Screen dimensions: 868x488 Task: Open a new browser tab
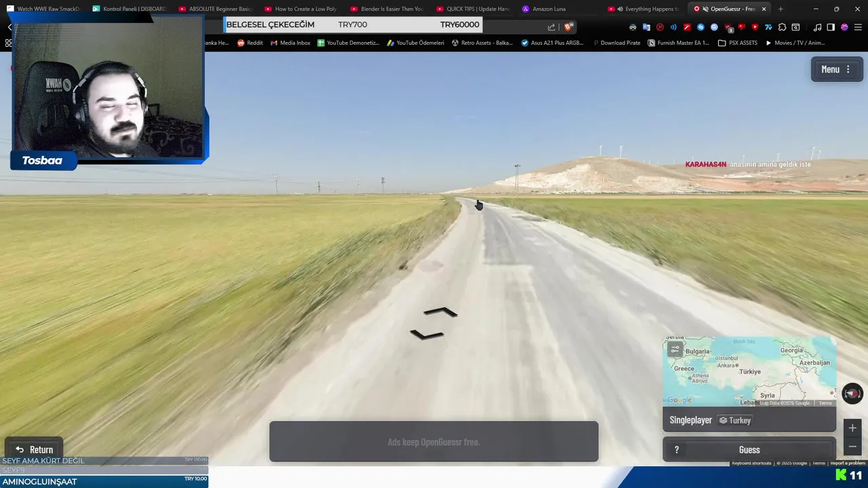[781, 9]
